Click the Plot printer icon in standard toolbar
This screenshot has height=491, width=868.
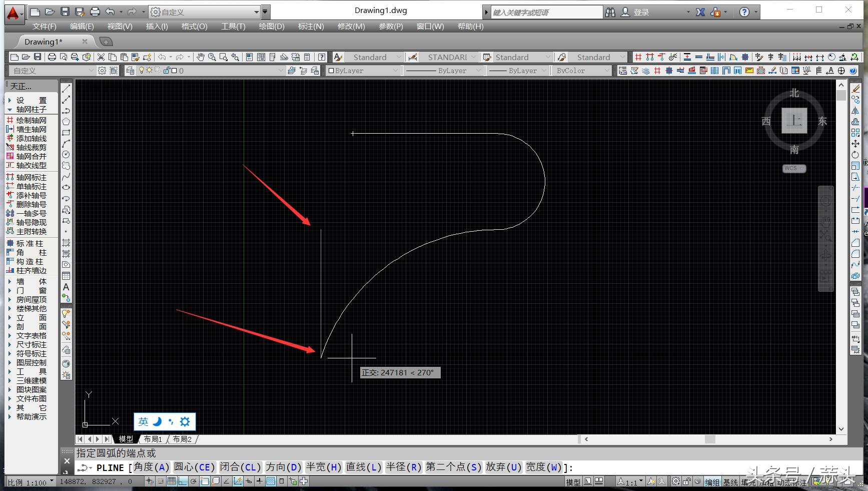(x=52, y=57)
